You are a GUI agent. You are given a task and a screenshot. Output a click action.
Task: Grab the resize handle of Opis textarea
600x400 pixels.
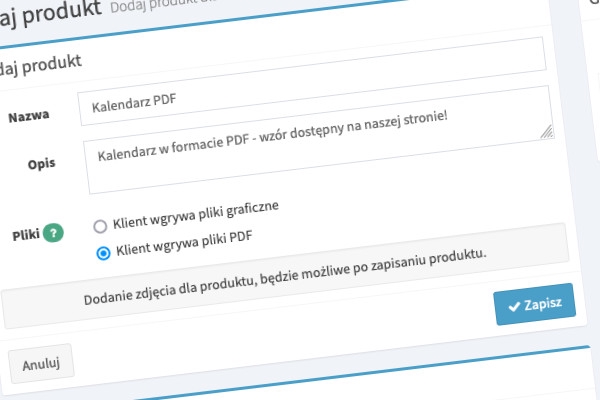[546, 131]
